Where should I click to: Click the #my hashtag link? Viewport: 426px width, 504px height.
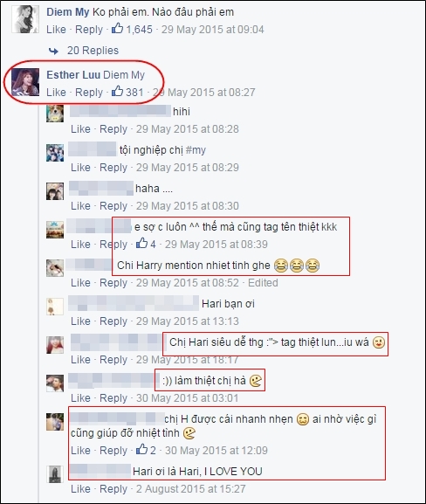coord(196,150)
